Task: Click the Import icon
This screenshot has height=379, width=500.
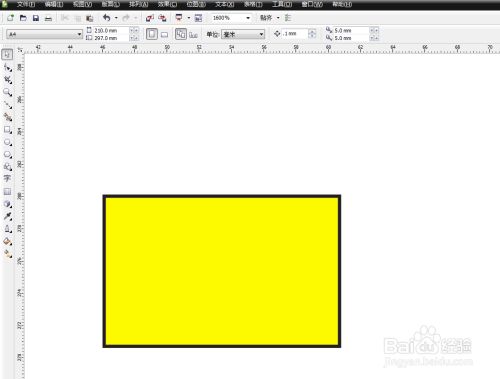Action: [x=150, y=18]
